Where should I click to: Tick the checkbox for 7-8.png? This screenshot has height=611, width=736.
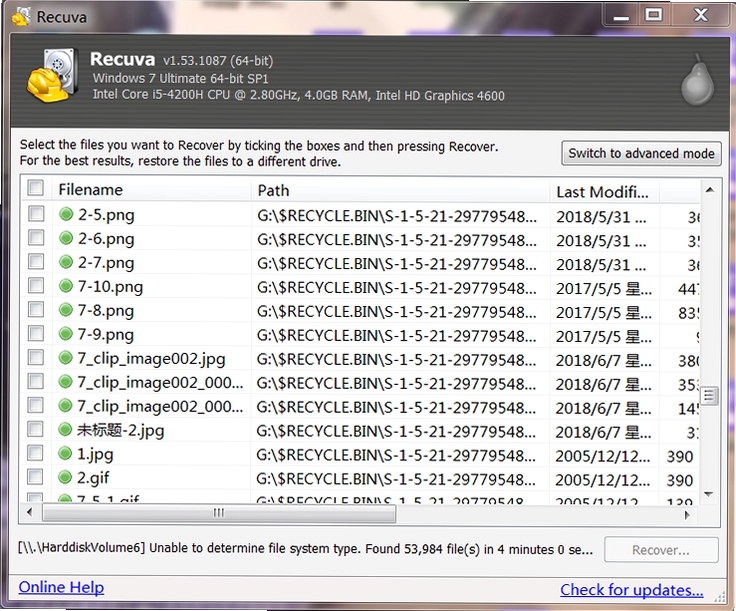36,309
